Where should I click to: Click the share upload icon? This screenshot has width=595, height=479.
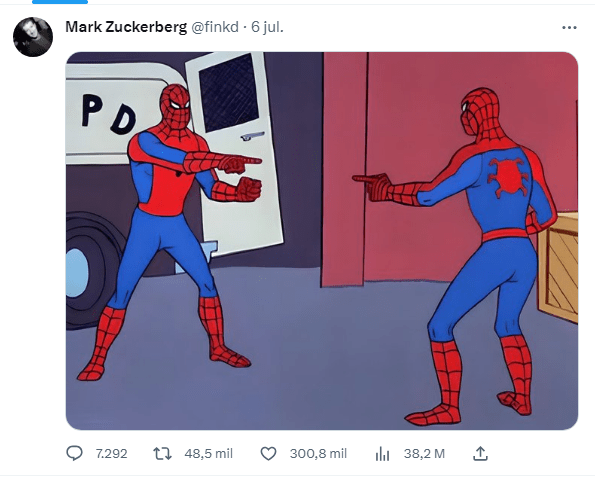(x=480, y=453)
